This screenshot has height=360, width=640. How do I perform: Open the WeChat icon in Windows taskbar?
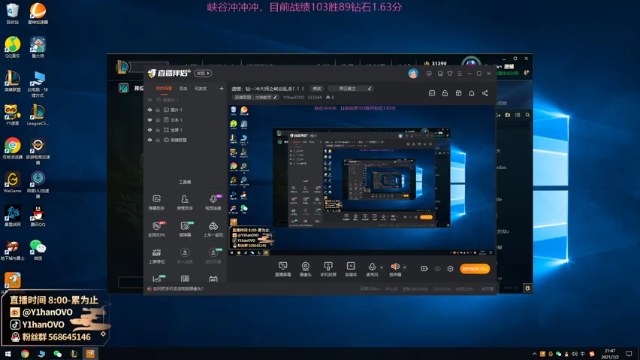click(58, 353)
